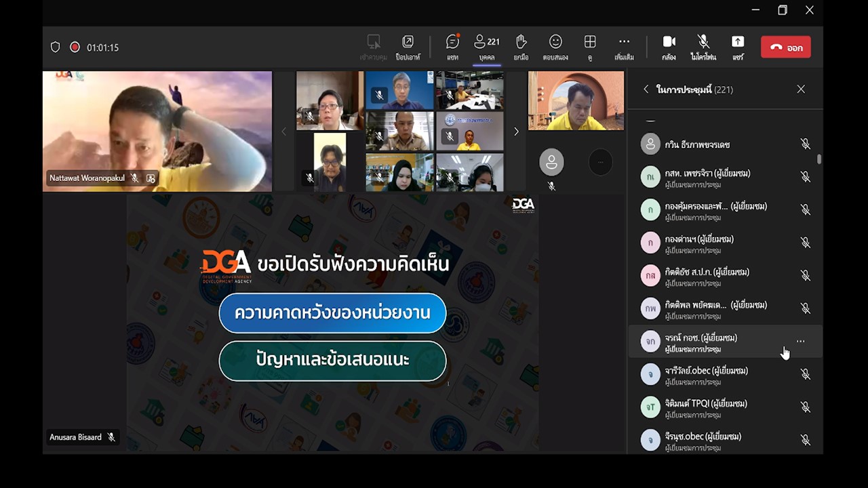Image resolution: width=868 pixels, height=488 pixels.
Task: Click mic icon for กสท. เพชรจิรา
Action: tap(805, 177)
